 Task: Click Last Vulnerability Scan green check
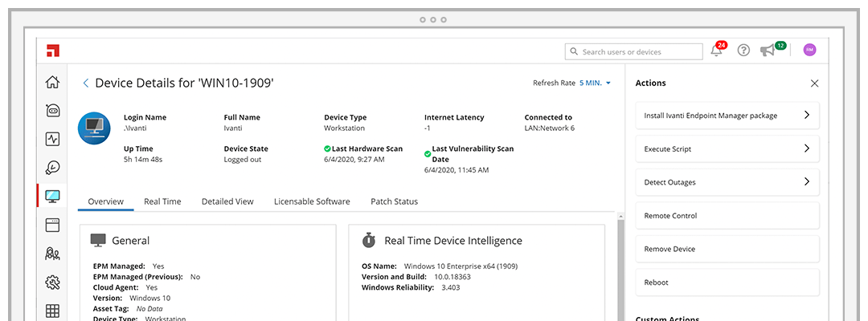click(x=428, y=153)
